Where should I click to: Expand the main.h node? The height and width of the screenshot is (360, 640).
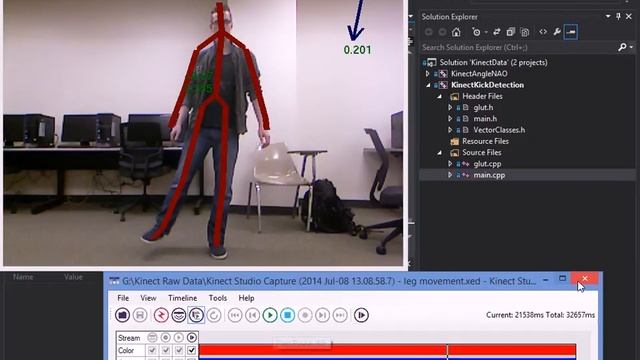tap(450, 119)
